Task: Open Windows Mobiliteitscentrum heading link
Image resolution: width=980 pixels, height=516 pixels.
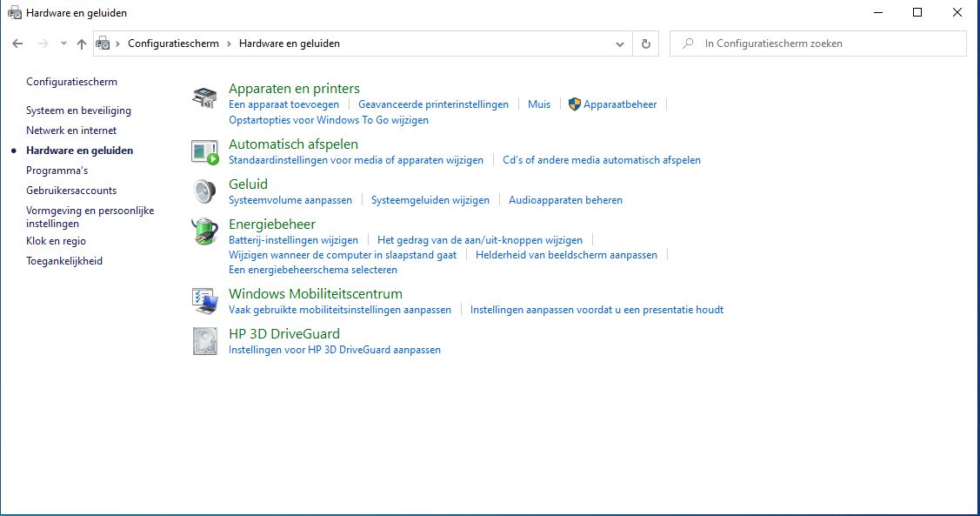Action: (x=316, y=294)
